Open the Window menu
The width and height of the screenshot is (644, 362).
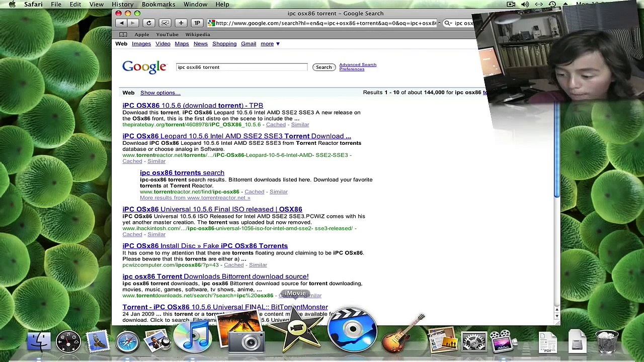195,5
